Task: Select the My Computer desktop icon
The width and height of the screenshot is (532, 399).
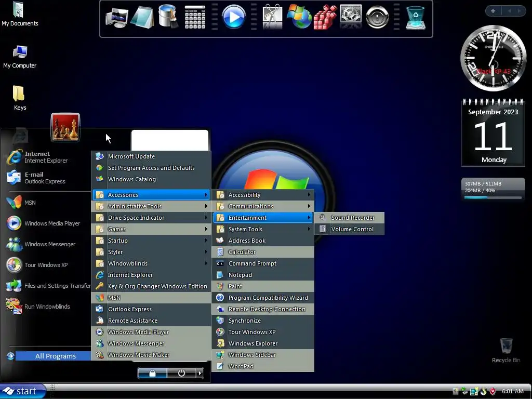Action: pyautogui.click(x=20, y=56)
